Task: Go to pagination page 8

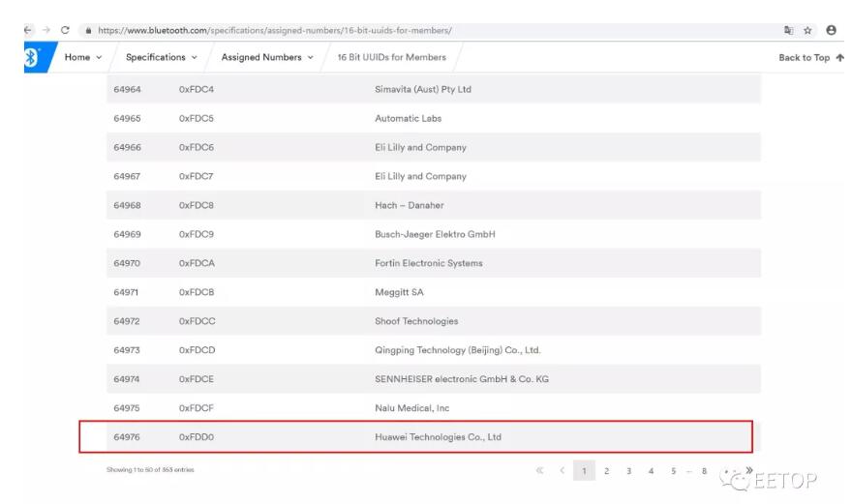Action: pos(704,471)
